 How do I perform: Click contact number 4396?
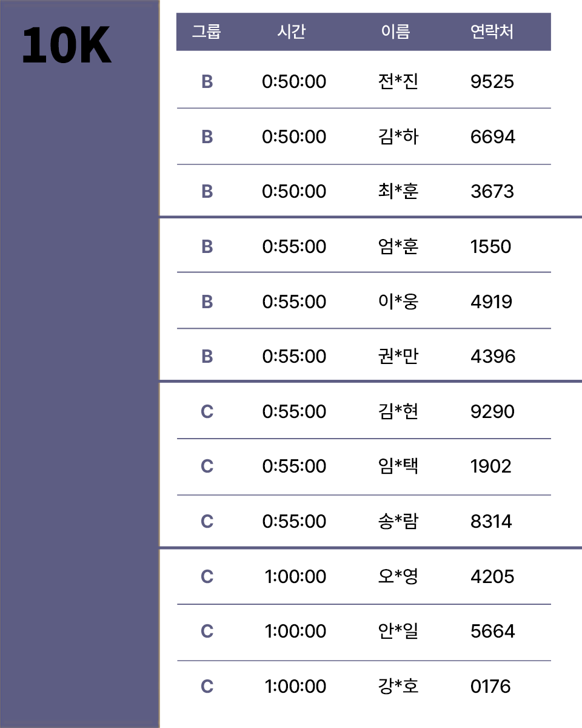493,356
